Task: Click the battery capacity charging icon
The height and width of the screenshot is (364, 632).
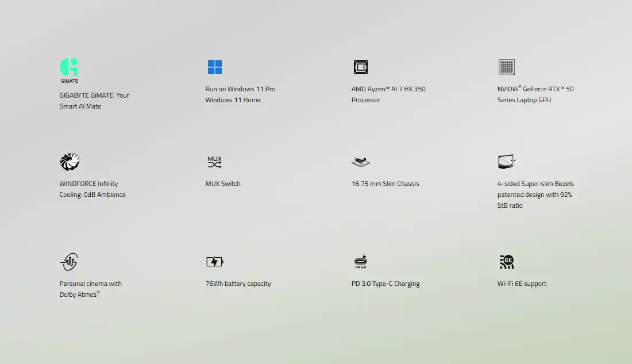Action: (x=215, y=262)
